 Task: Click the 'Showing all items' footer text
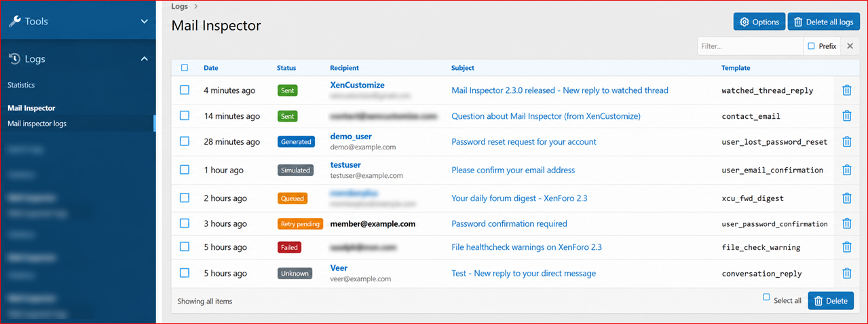coord(204,301)
